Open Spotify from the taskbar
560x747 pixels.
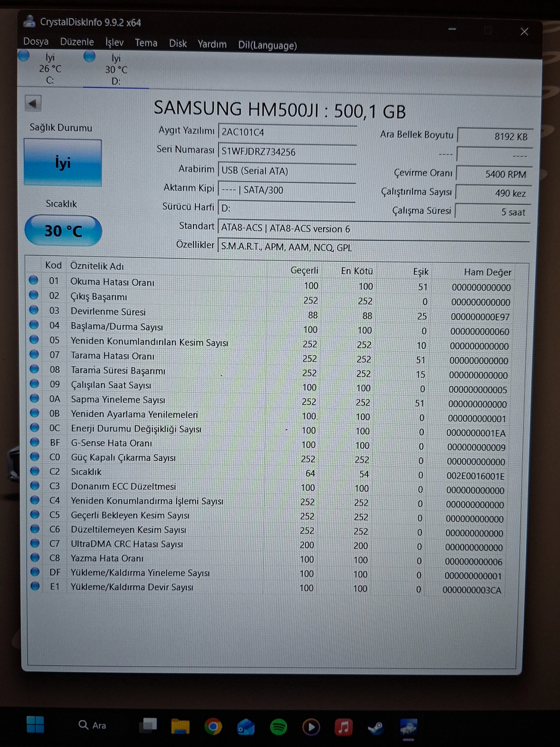coord(279,727)
